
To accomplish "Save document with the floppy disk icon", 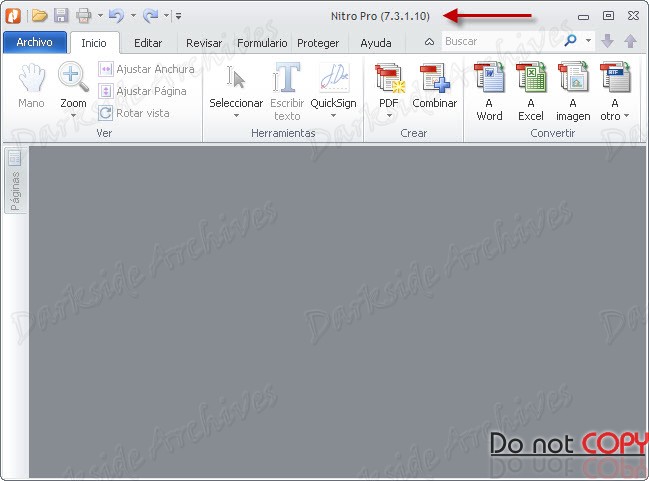I will tap(61, 16).
